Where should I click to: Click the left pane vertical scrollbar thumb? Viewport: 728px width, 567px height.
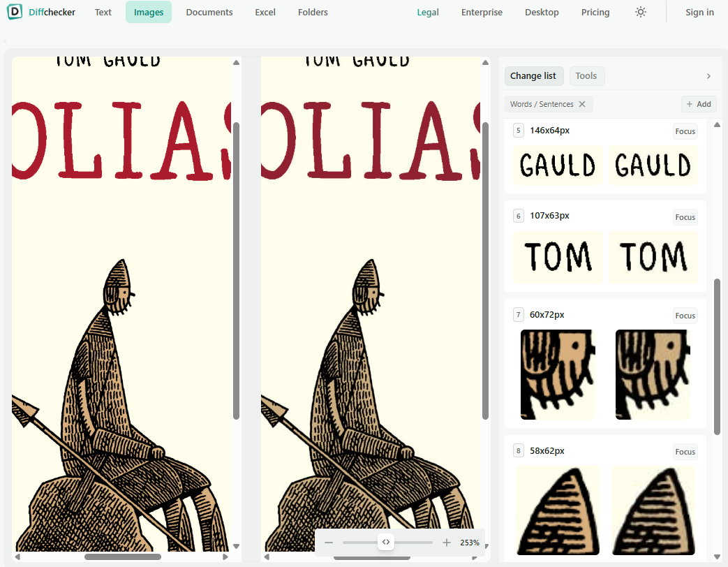click(236, 271)
